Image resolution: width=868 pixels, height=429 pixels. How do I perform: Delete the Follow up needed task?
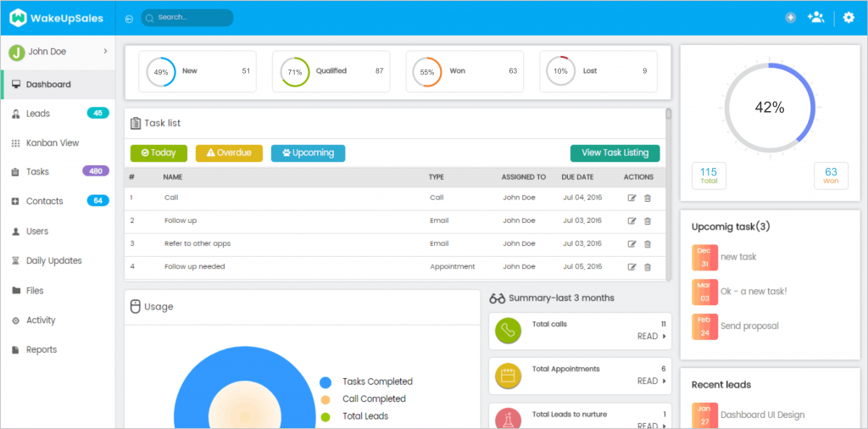(647, 267)
